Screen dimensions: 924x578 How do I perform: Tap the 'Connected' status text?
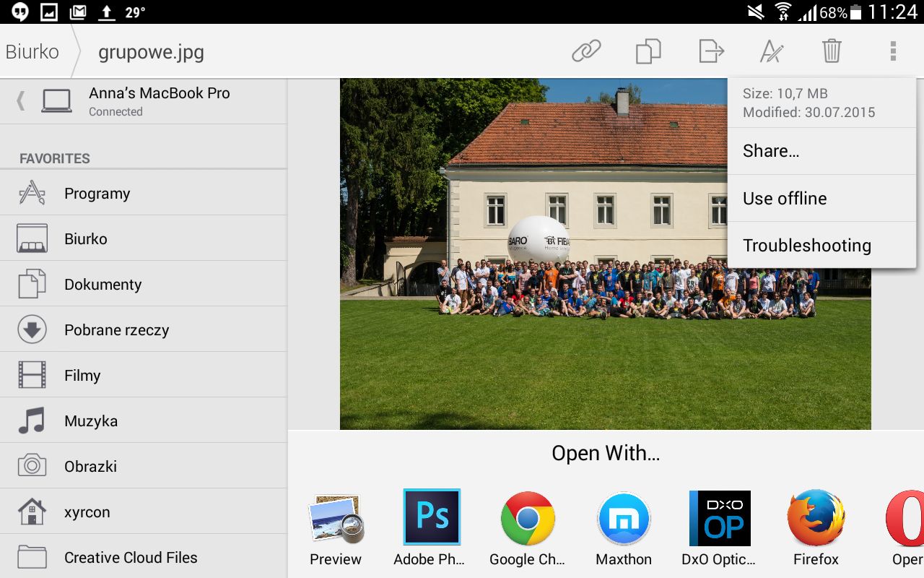point(115,112)
